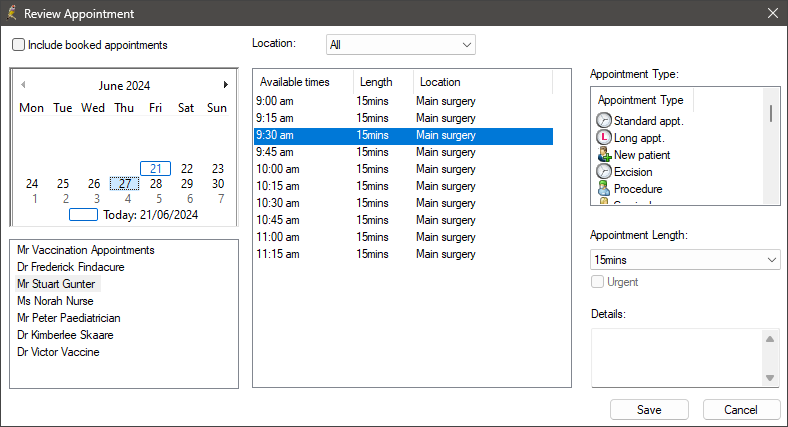Select Dr Victor Vaccine
Image resolution: width=788 pixels, height=427 pixels.
pos(58,352)
